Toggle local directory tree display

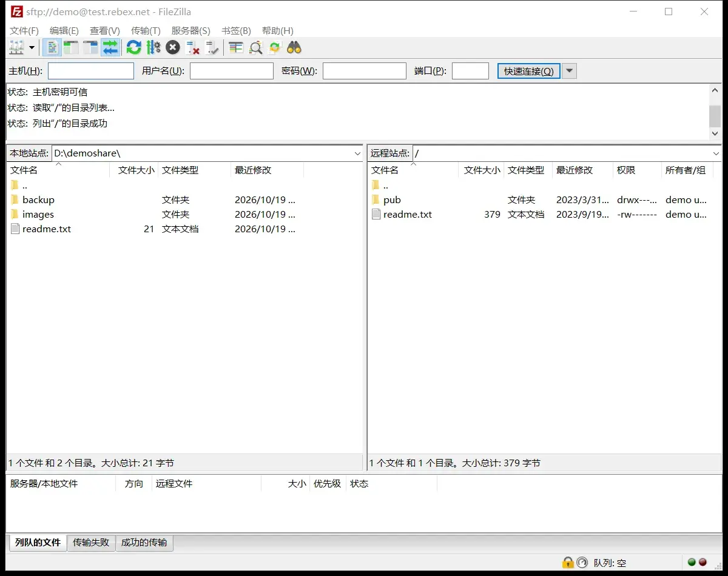coord(71,47)
